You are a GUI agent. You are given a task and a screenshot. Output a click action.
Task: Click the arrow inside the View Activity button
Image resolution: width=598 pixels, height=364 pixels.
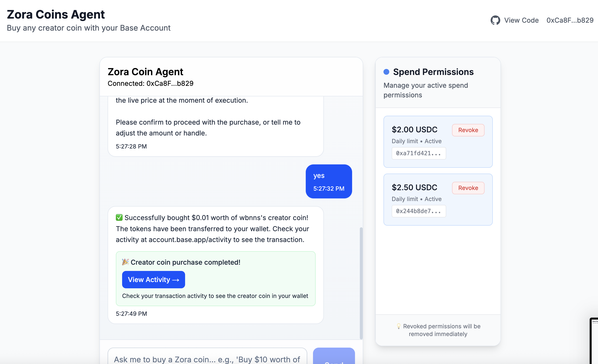coord(175,280)
